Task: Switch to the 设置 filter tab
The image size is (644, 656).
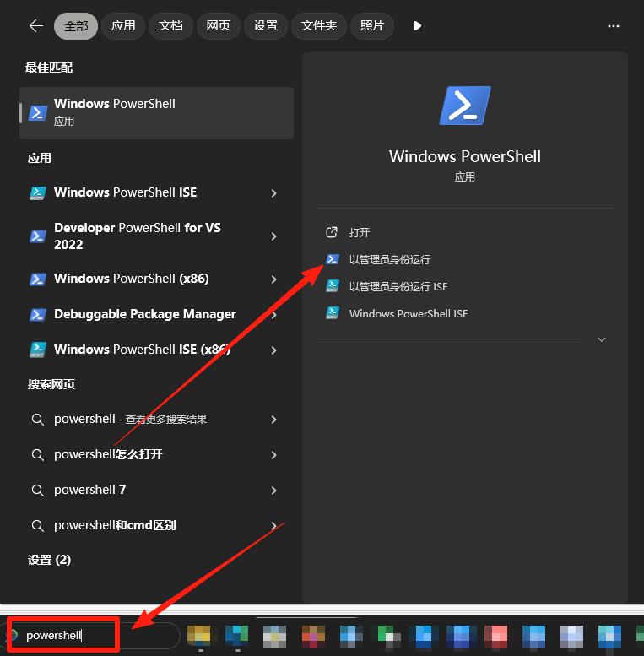Action: pos(266,26)
